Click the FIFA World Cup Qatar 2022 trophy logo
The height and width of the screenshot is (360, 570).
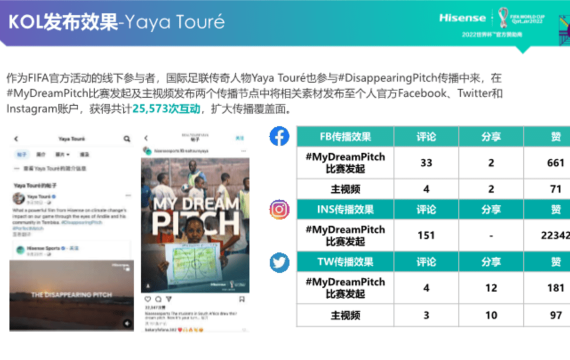click(503, 17)
